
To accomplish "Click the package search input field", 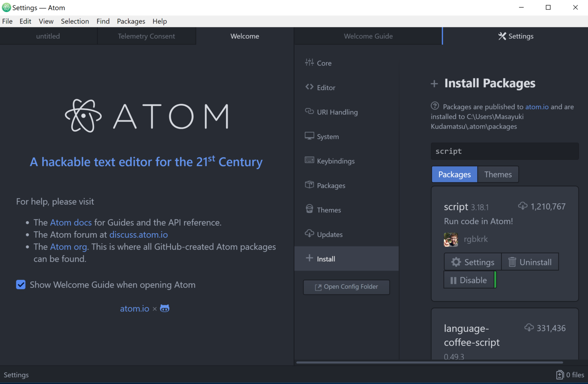I will (504, 151).
